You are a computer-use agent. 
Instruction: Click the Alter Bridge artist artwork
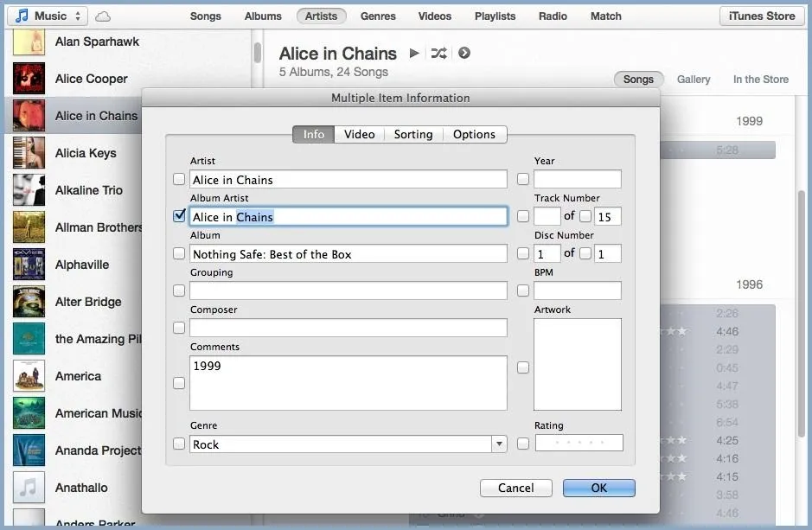point(29,302)
